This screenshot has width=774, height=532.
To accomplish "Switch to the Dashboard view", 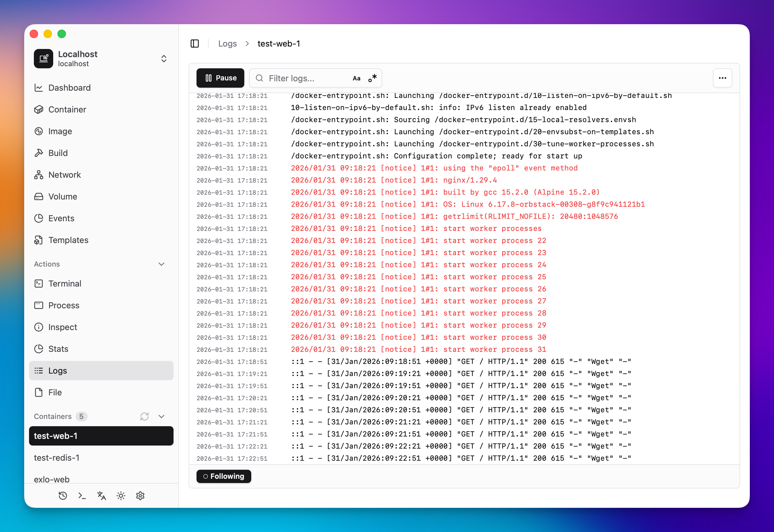I will click(x=70, y=88).
